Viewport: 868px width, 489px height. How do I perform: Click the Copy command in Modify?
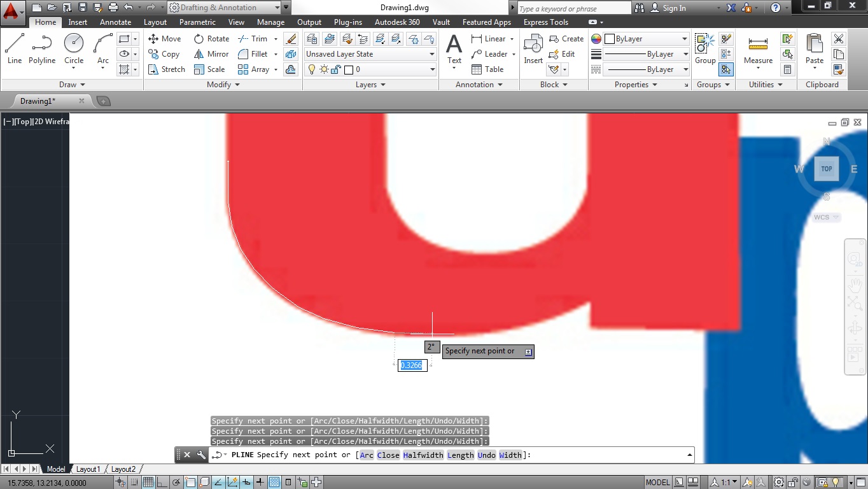pos(164,54)
